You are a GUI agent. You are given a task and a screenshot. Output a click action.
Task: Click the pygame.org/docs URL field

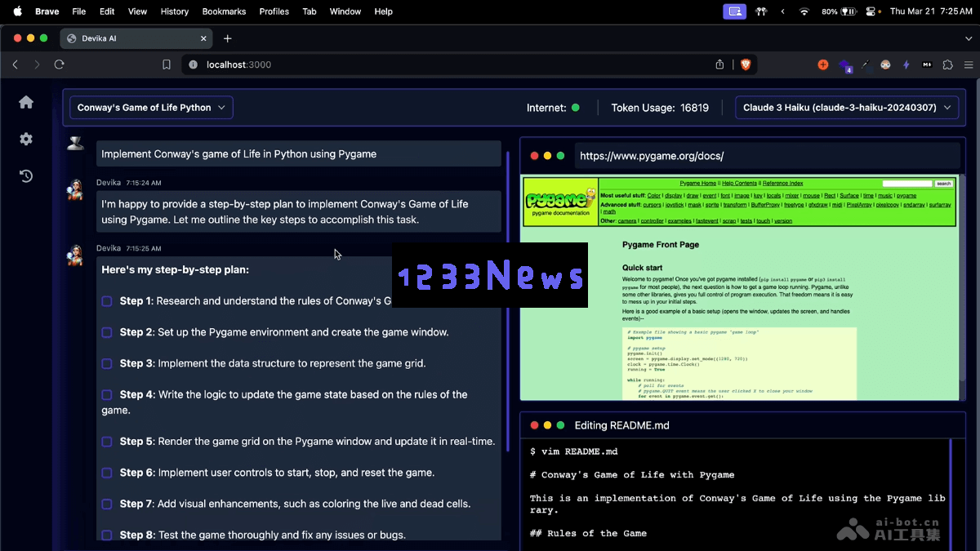pos(768,156)
